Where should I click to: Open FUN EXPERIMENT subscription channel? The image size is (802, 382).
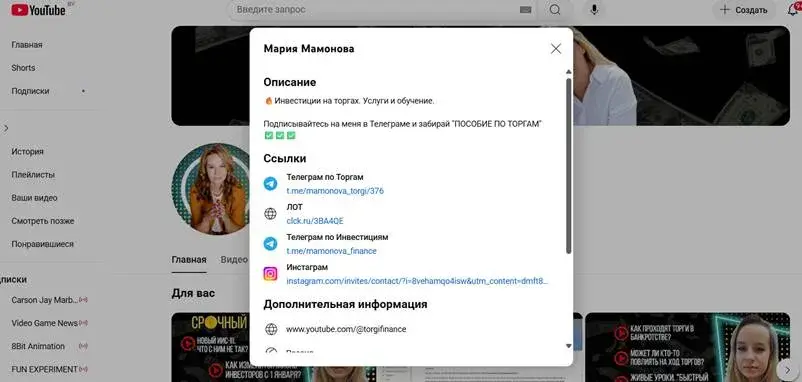[44, 369]
